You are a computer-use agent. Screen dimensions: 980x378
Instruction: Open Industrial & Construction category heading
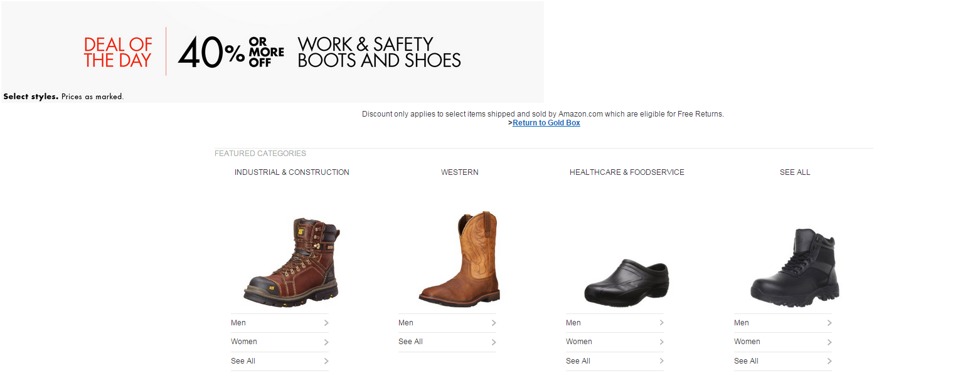tap(292, 172)
